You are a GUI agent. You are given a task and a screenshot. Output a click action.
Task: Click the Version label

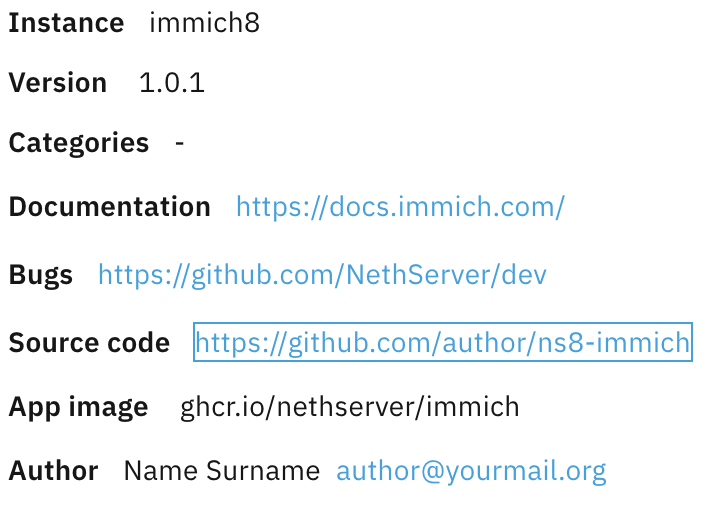pos(57,83)
